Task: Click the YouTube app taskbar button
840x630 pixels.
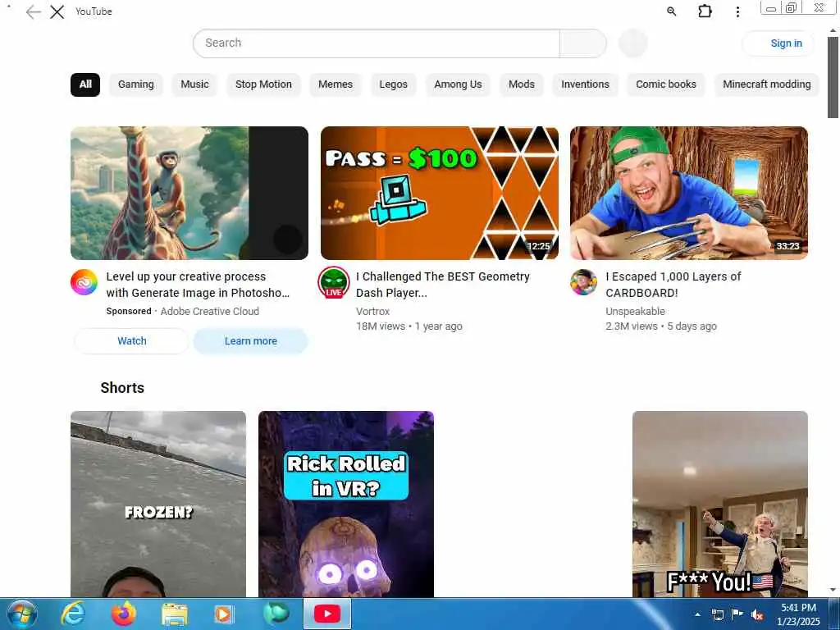Action: pyautogui.click(x=327, y=614)
